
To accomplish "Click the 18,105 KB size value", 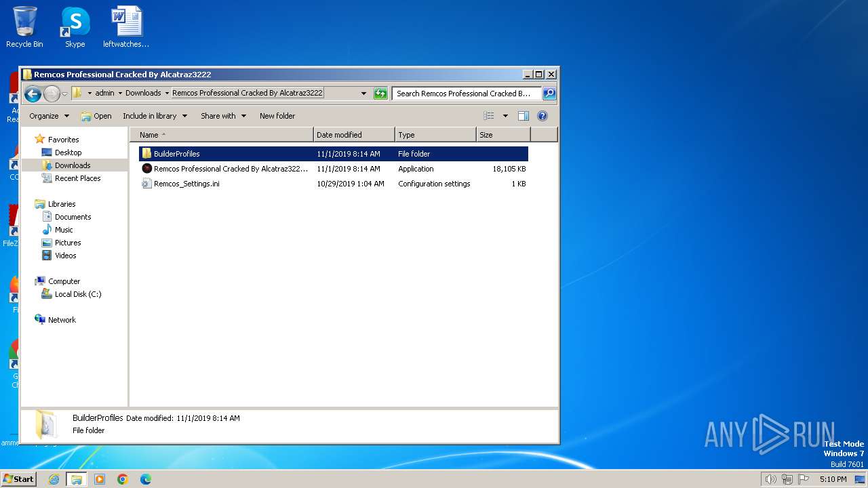I will [509, 169].
